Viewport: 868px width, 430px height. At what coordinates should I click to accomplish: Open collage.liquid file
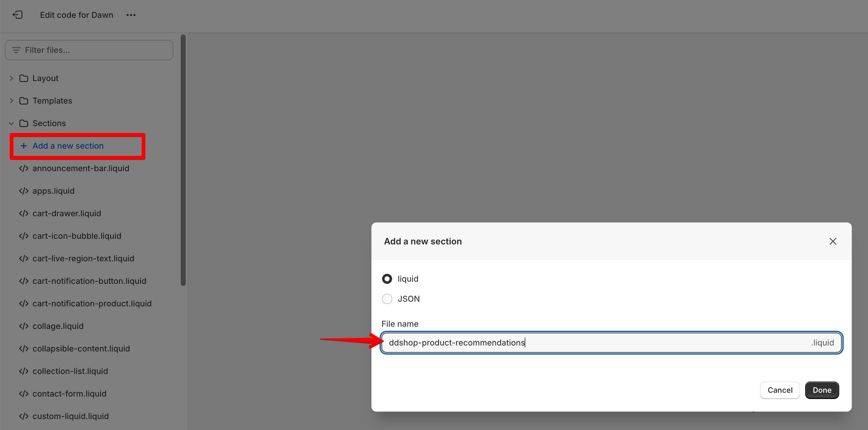[x=58, y=326]
